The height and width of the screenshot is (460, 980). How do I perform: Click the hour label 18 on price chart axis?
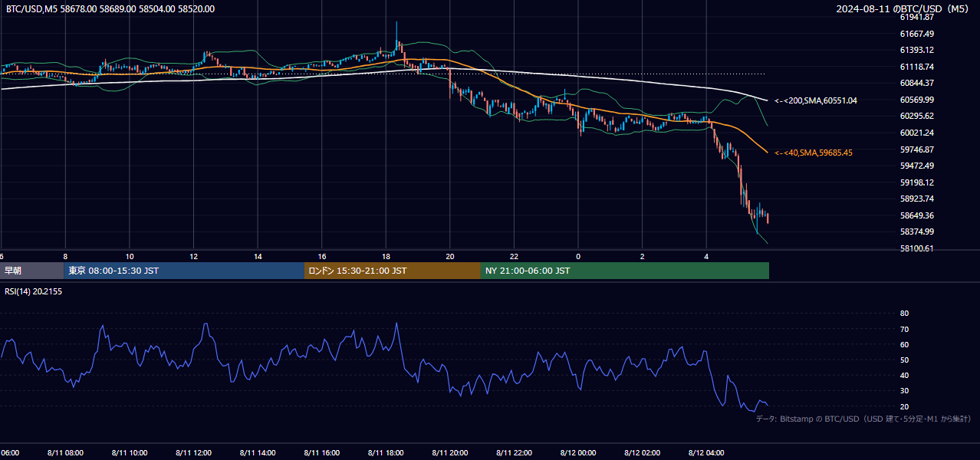click(x=386, y=257)
